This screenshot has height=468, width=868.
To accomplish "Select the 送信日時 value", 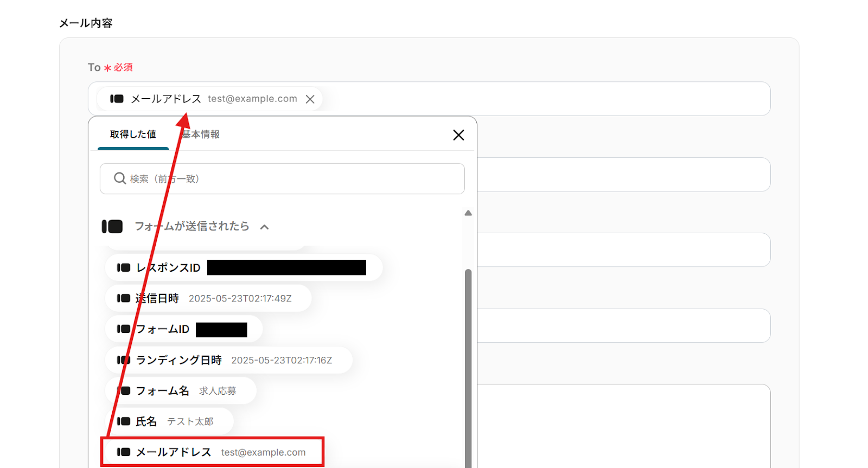I will click(x=208, y=298).
